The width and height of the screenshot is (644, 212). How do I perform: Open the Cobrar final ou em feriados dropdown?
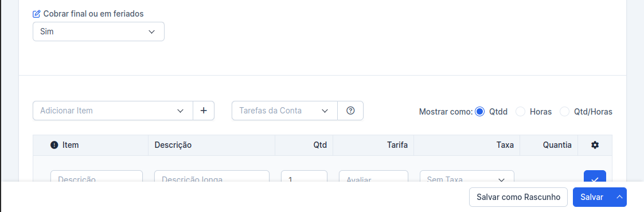(x=99, y=32)
